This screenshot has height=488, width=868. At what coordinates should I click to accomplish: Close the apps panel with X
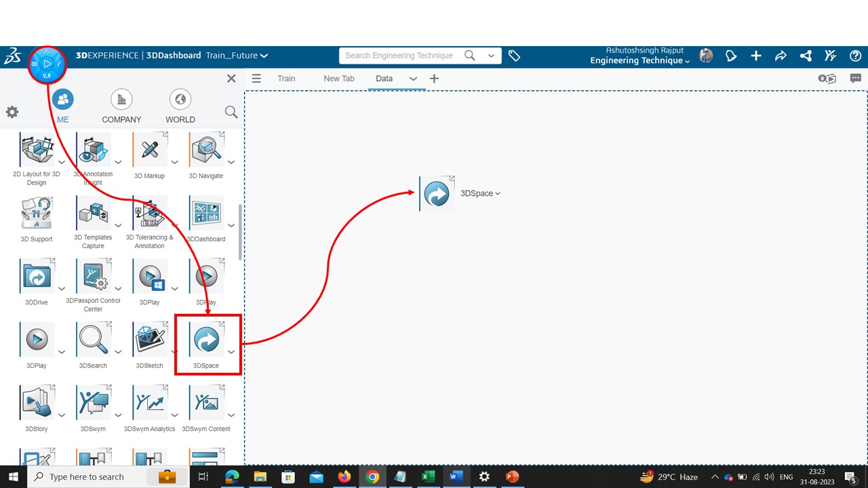[x=231, y=79]
